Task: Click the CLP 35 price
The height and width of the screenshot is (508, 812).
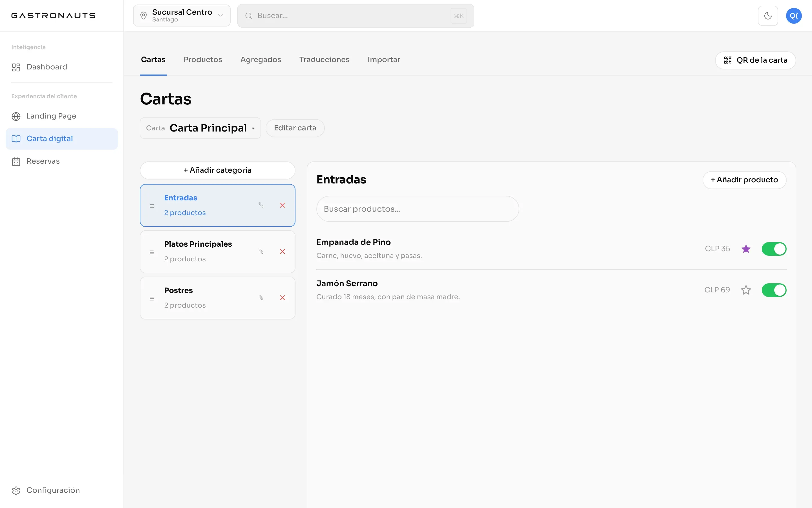Action: coord(717,249)
